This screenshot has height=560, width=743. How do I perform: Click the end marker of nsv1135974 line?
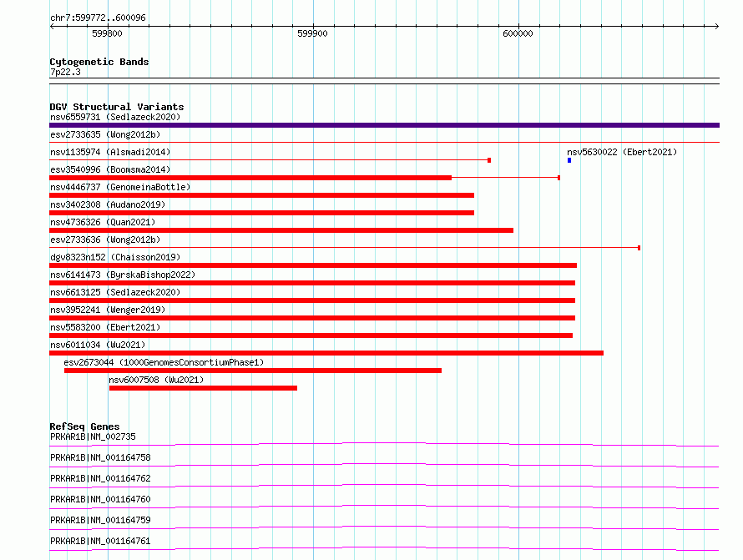[x=489, y=160]
